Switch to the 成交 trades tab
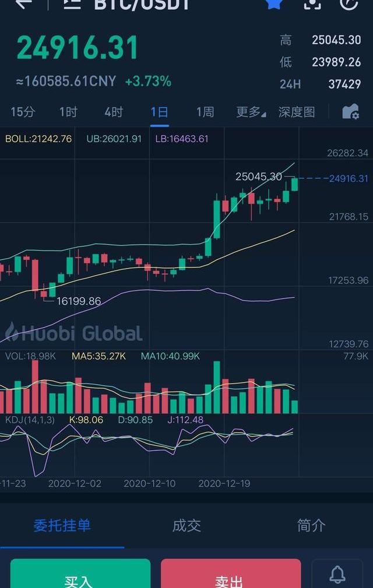Screen dimensions: 373x588 pyautogui.click(x=186, y=526)
